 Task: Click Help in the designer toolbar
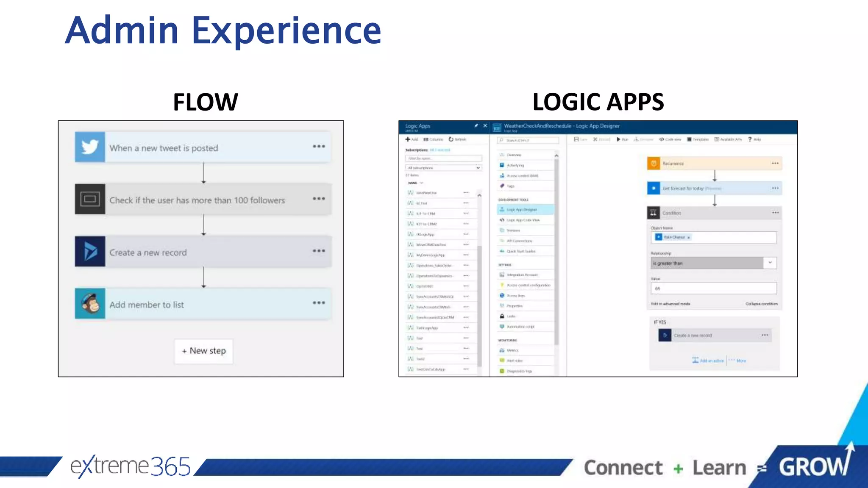tap(754, 139)
